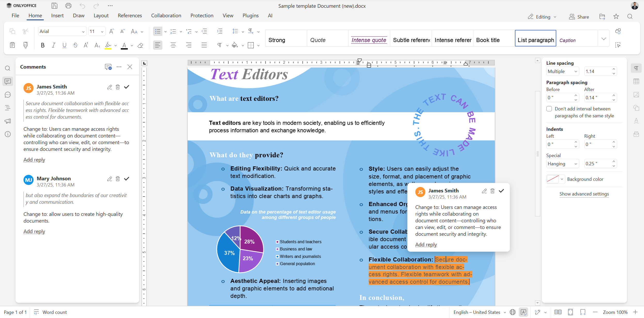Open the File menu
644x318 pixels.
pos(15,15)
